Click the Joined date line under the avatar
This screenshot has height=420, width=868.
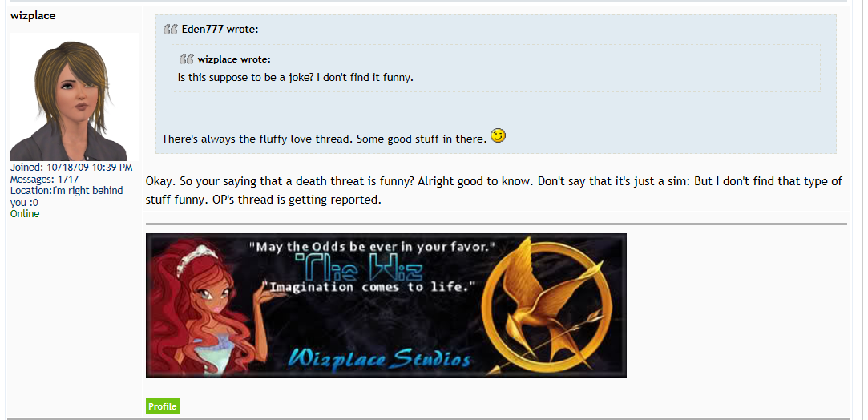[71, 167]
